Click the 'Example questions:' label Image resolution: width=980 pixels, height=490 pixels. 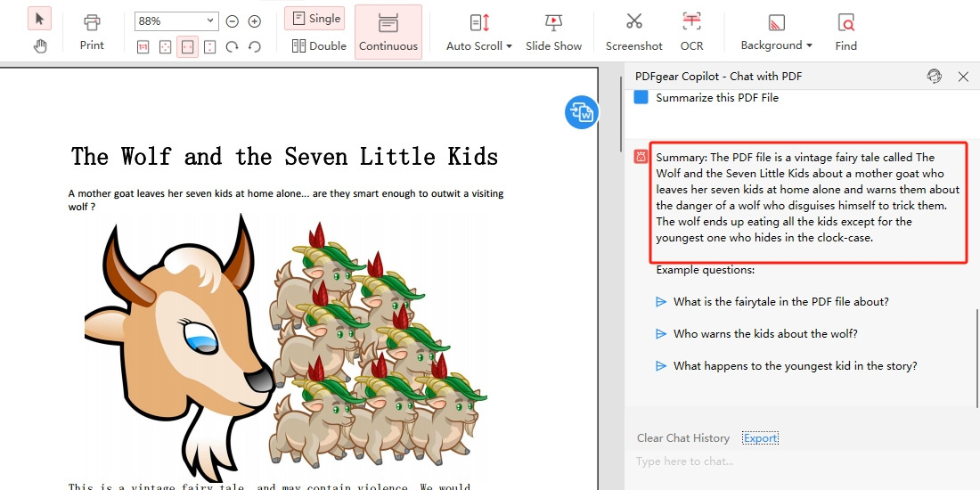(x=705, y=270)
